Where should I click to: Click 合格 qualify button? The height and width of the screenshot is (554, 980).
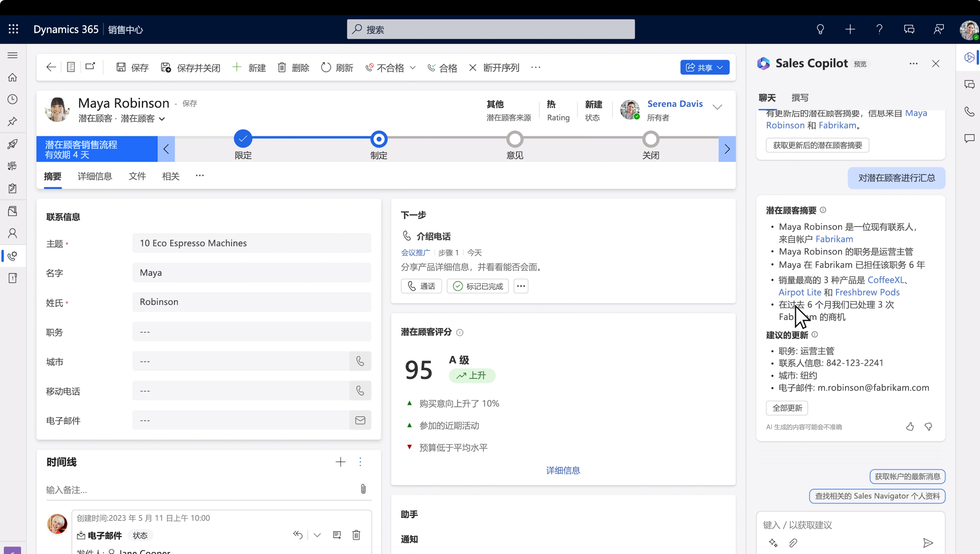443,67
